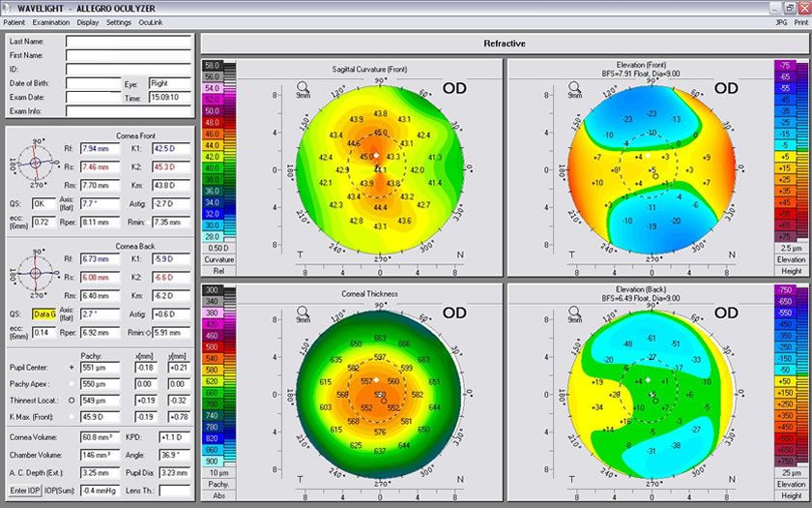This screenshot has height=508, width=812.
Task: Click the Print button at top right
Action: 798,21
